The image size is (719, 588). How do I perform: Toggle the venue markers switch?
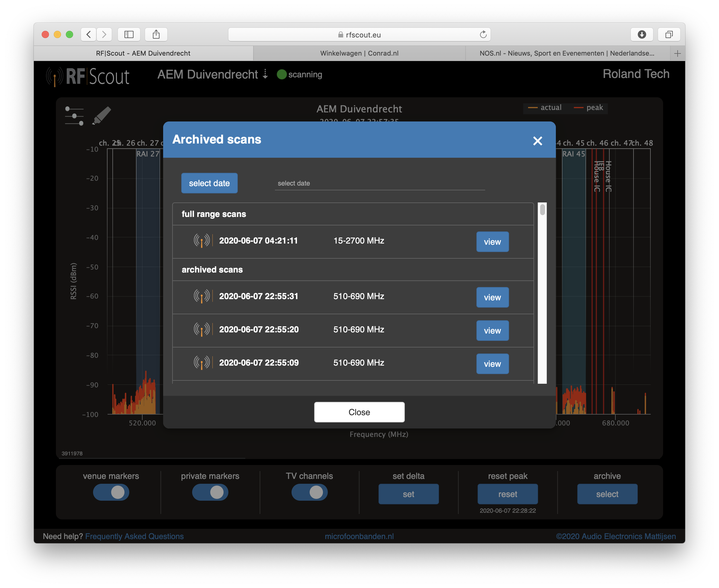coord(111,492)
